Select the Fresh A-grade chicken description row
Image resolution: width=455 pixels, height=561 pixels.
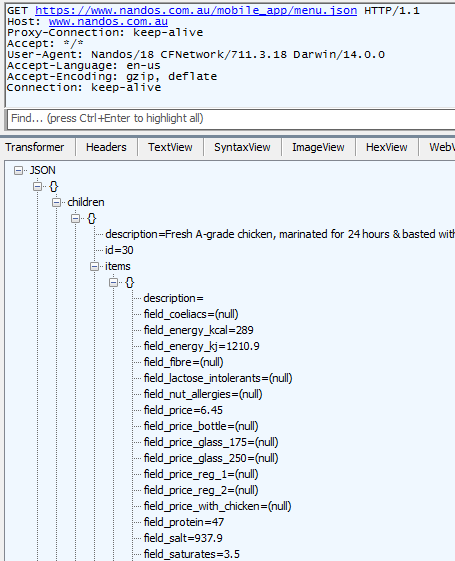pyautogui.click(x=280, y=234)
